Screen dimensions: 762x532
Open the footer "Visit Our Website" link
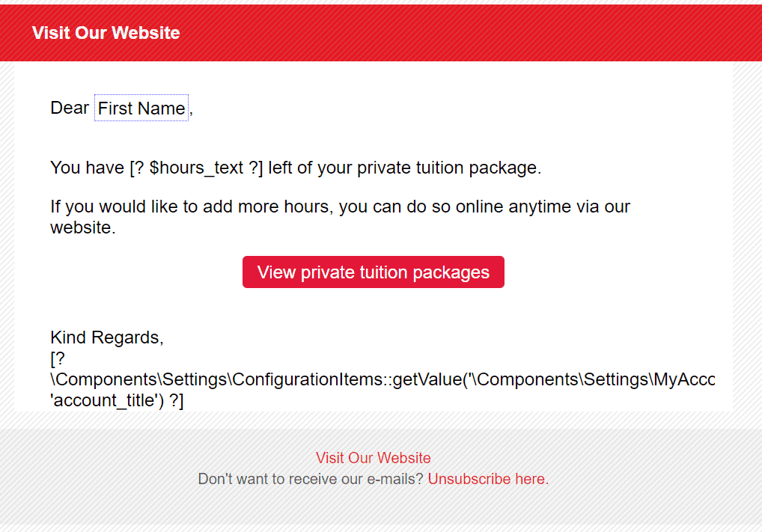373,458
